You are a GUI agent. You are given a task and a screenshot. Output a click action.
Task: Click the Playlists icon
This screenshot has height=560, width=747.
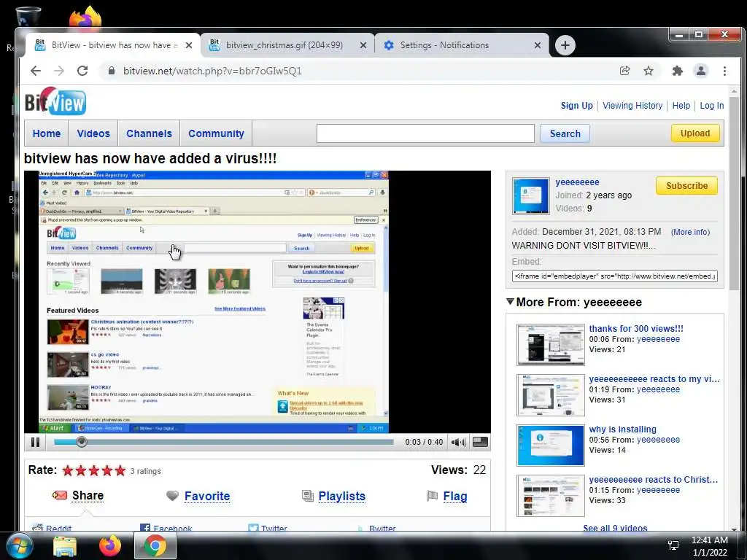point(308,496)
